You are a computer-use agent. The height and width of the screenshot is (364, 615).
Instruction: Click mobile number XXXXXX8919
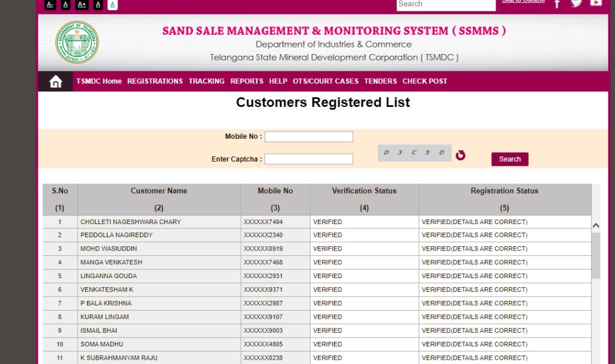coord(263,249)
